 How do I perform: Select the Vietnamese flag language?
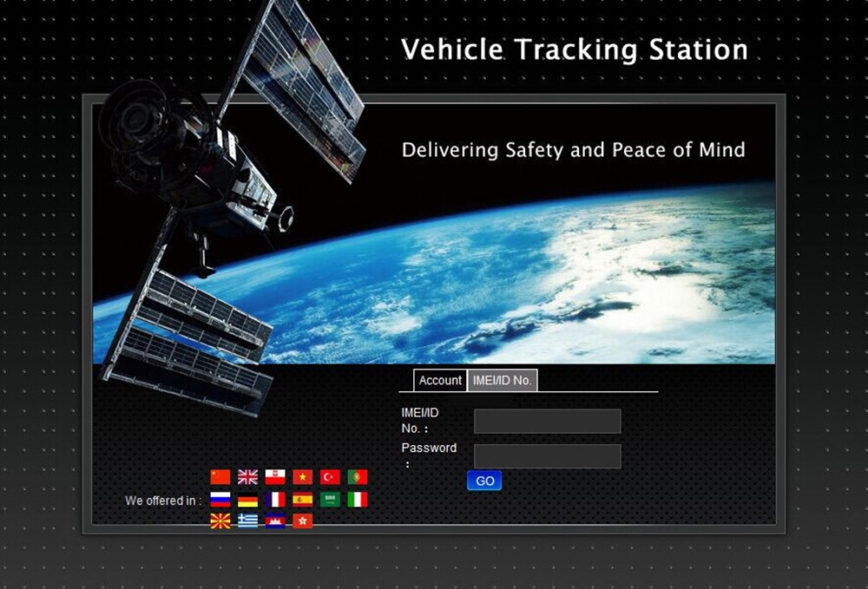pos(302,477)
